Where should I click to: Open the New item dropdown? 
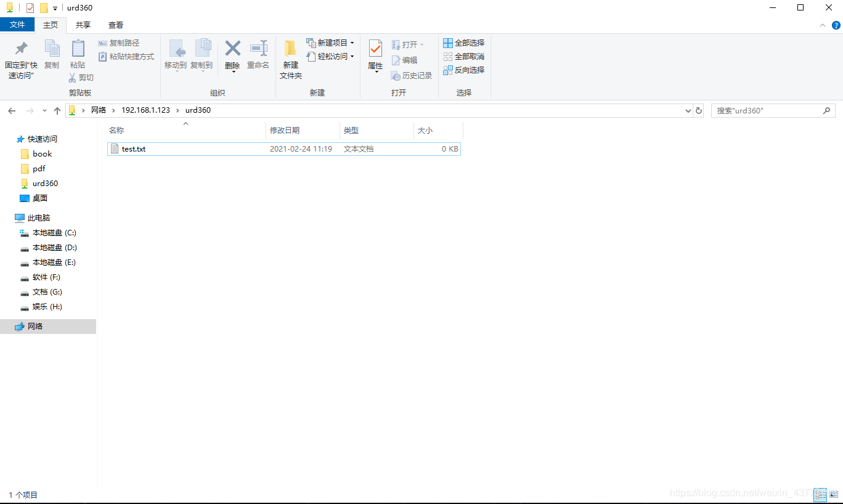(x=330, y=43)
